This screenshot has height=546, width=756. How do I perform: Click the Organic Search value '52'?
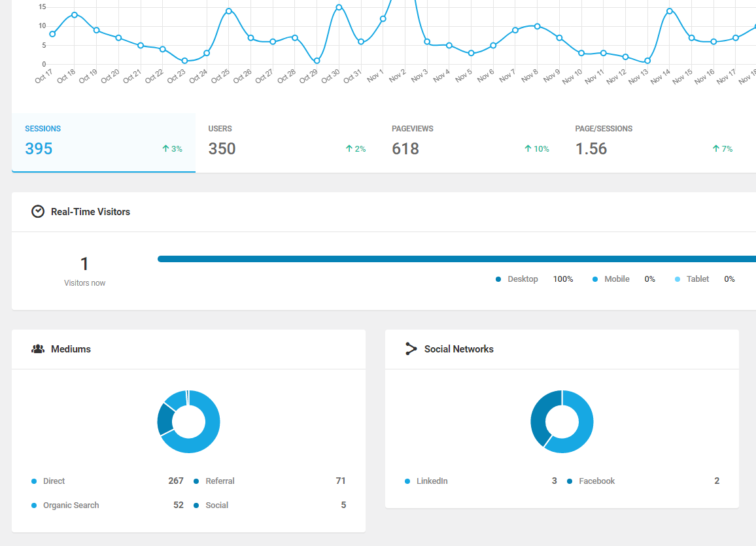tap(179, 505)
